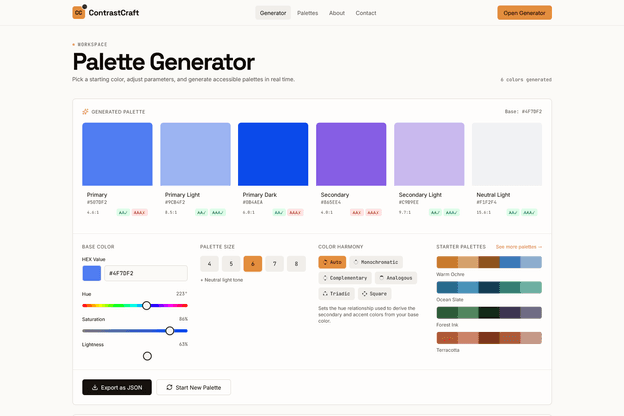Click the Primary Light hex code #9CB4F2
This screenshot has height=416, width=624.
point(175,202)
